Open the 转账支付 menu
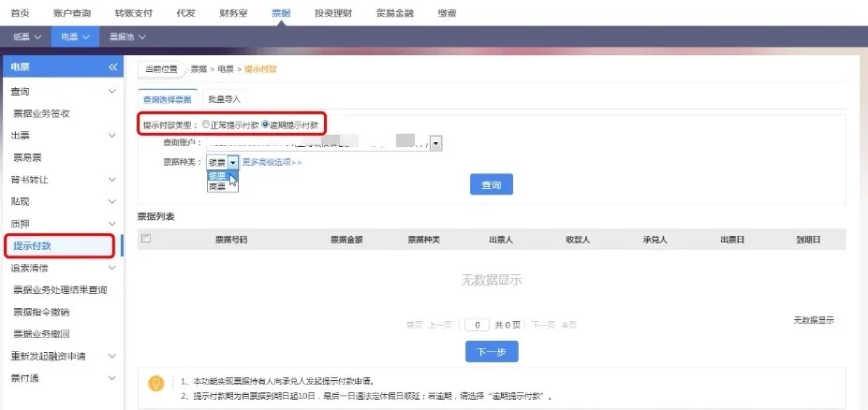This screenshot has height=410, width=868. point(133,13)
